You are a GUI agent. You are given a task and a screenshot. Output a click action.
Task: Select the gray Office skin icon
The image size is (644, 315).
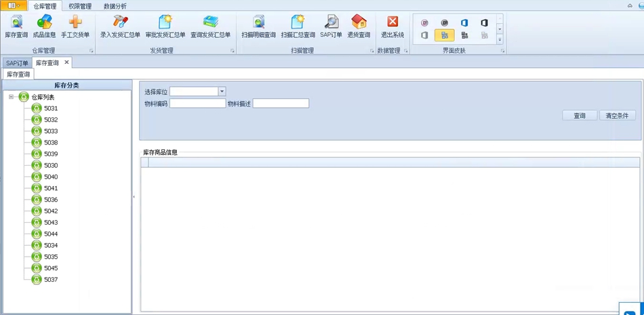[424, 35]
